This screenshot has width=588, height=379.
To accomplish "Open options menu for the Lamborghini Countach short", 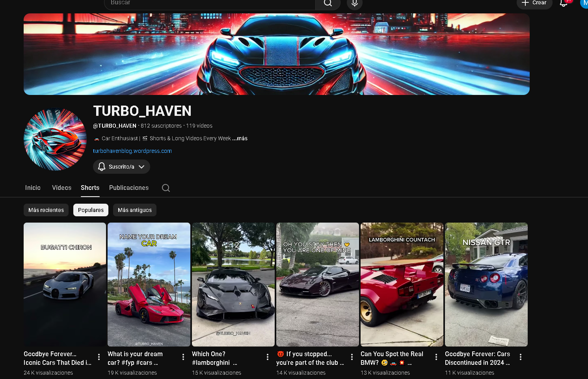I will (x=436, y=357).
